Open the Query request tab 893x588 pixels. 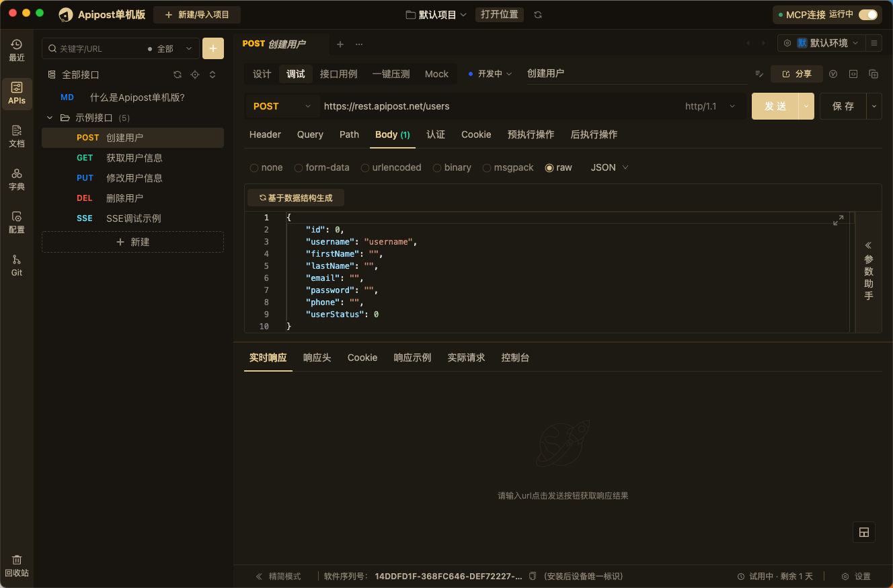pyautogui.click(x=310, y=134)
